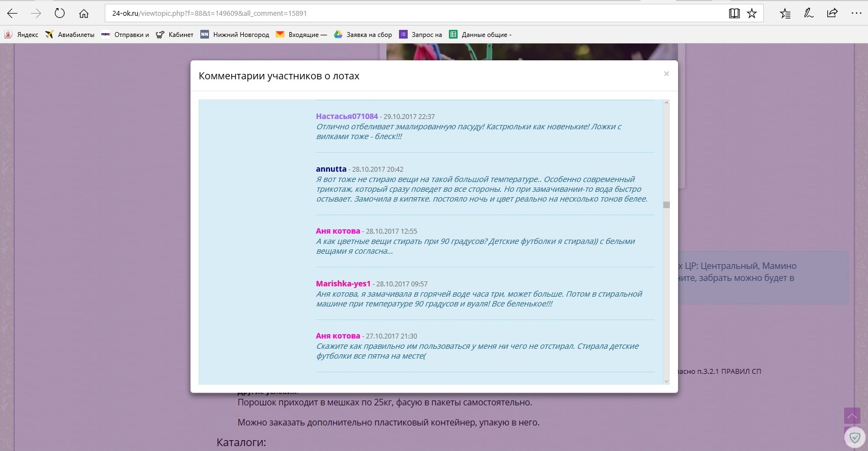The width and height of the screenshot is (868, 451).
Task: Go forward with the browser arrow
Action: [x=36, y=13]
